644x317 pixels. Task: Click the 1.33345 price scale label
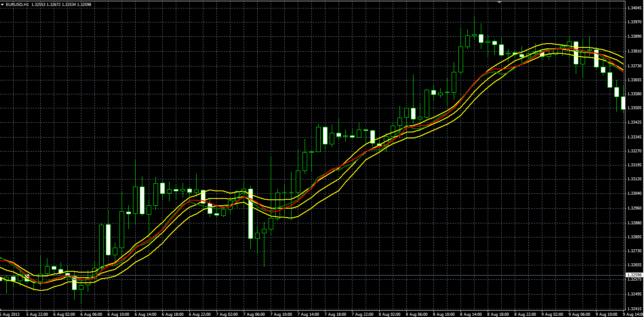[634, 137]
